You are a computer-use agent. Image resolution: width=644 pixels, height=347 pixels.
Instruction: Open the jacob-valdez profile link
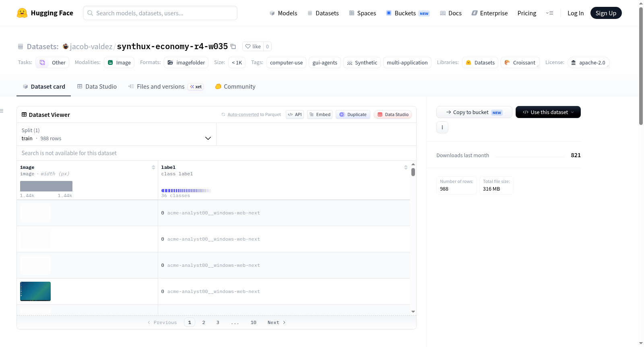click(x=91, y=46)
